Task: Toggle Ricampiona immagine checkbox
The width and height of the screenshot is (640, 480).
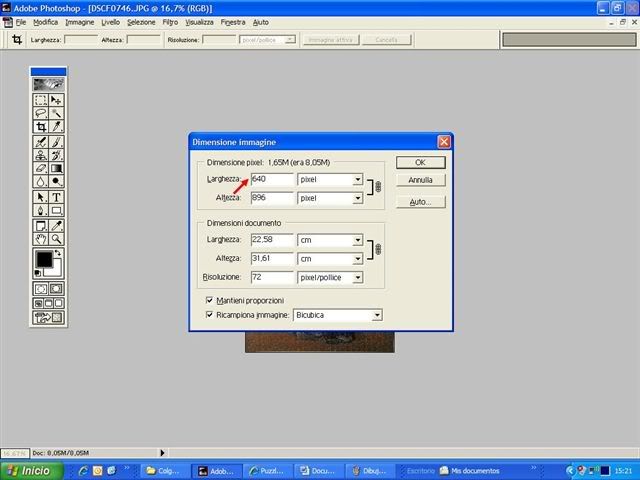Action: tap(209, 315)
